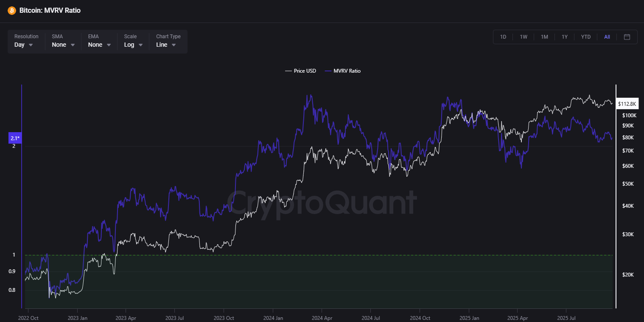Click the $60K price axis label
This screenshot has height=322, width=644.
point(627,166)
